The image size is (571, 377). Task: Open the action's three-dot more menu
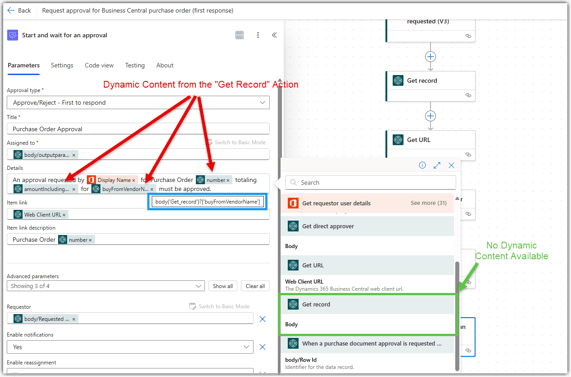(258, 35)
